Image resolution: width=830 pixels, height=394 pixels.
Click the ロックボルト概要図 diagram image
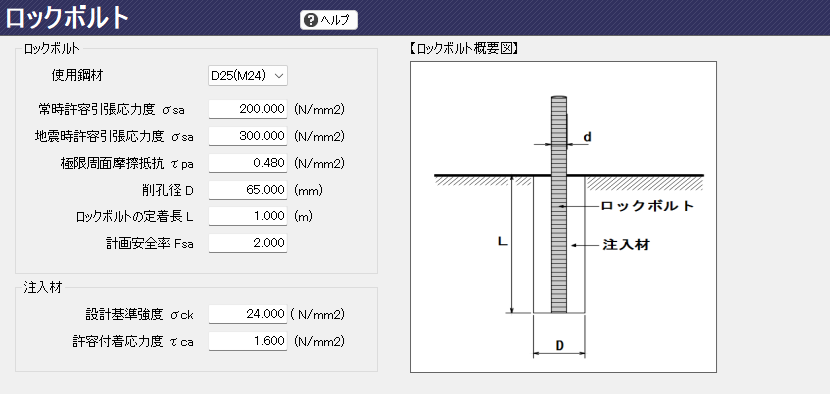point(563,217)
